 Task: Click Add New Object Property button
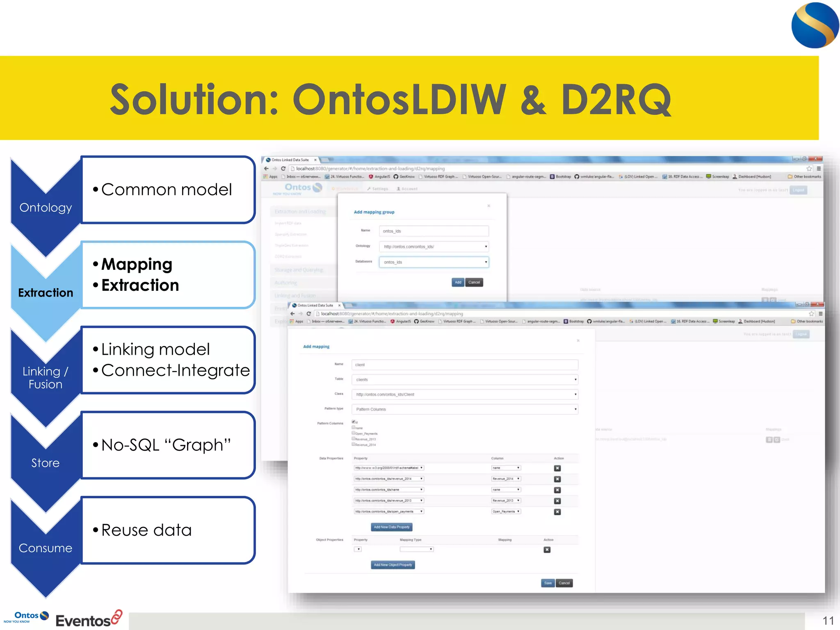[393, 565]
